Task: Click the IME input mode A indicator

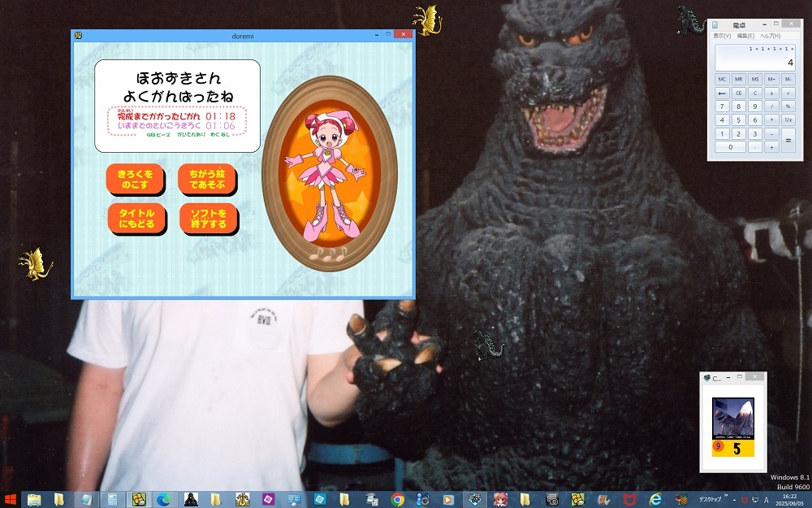Action: (767, 500)
